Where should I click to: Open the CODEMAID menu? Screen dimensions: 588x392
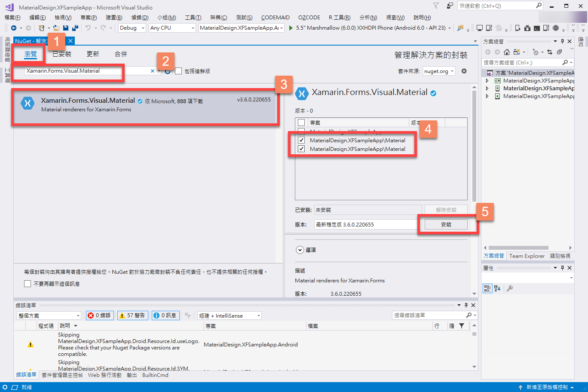[275, 17]
